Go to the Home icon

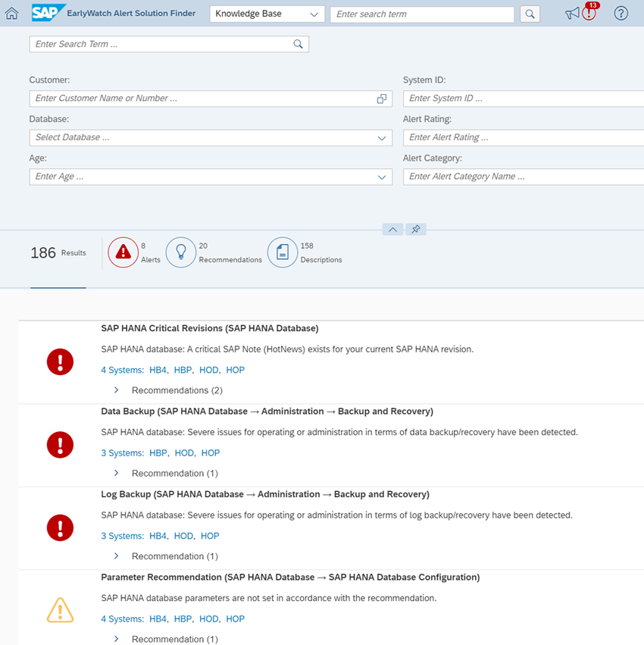[11, 14]
